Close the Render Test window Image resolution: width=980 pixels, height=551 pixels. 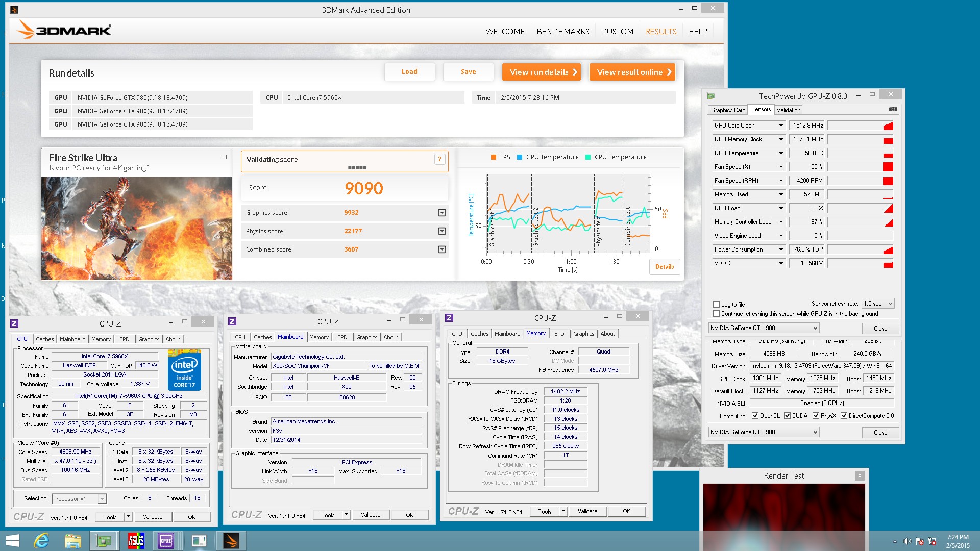click(860, 475)
